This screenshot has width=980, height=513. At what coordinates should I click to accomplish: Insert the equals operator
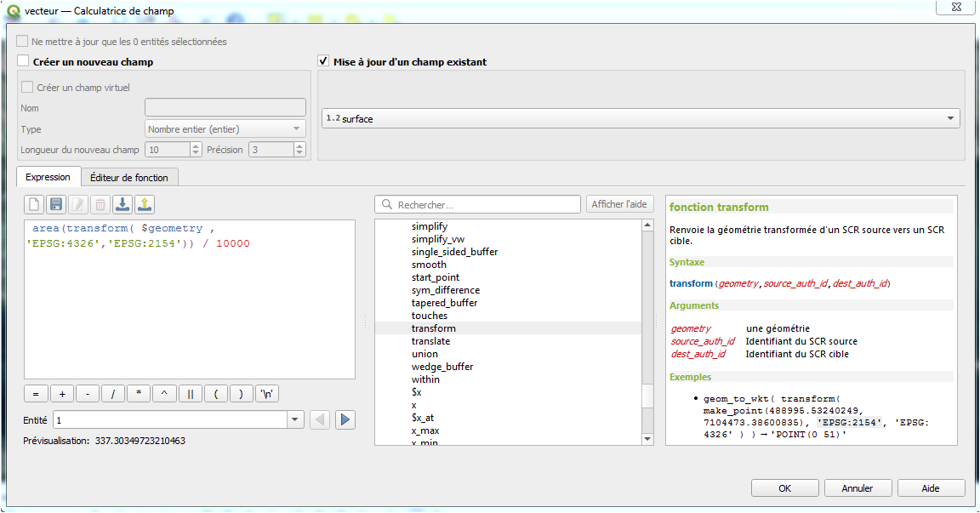click(x=36, y=394)
